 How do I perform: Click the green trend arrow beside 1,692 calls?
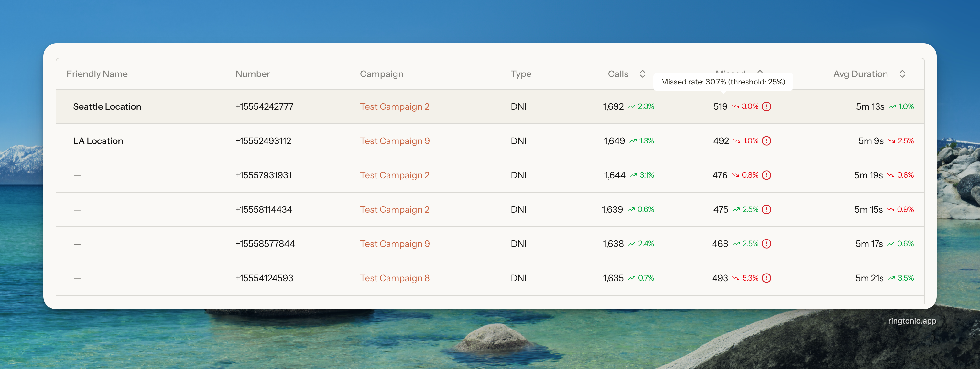coord(632,106)
